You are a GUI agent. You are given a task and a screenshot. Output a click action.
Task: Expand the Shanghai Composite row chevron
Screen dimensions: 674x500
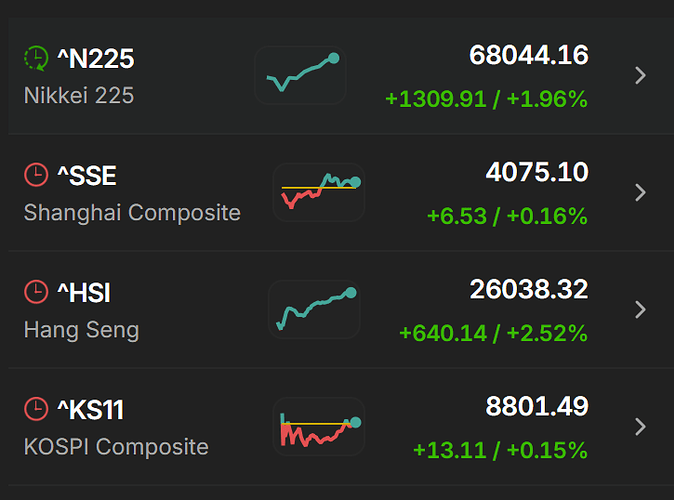[640, 192]
